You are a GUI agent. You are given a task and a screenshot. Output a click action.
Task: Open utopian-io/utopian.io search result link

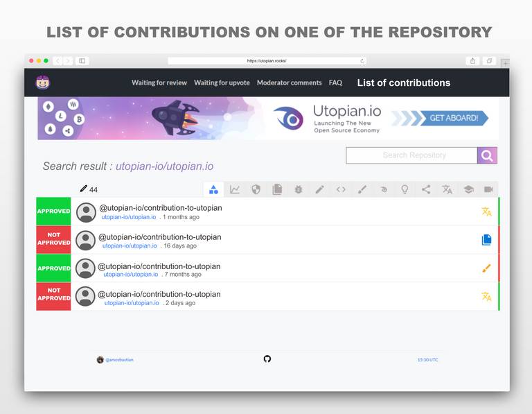165,166
